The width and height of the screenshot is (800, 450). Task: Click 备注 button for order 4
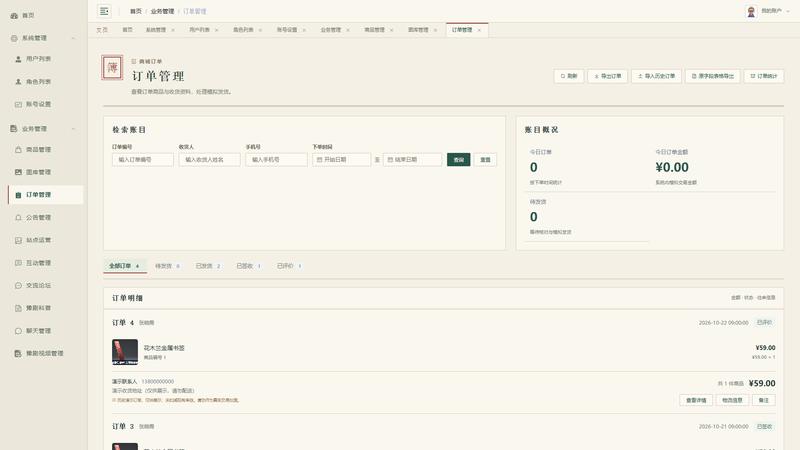764,401
